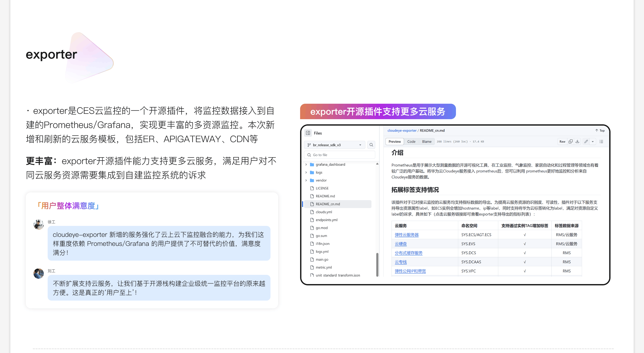This screenshot has width=644, height=353.
Task: Focus the Go to file field
Action: [x=340, y=155]
